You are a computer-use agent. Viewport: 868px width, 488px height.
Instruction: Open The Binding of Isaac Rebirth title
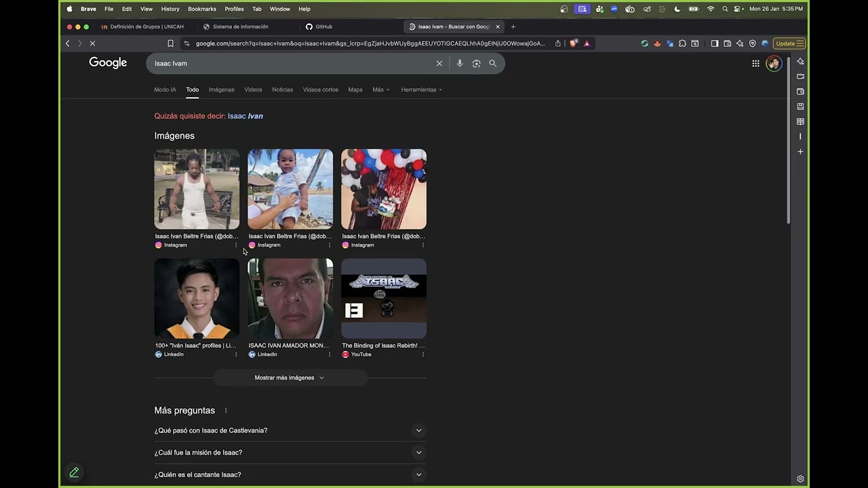pyautogui.click(x=383, y=346)
